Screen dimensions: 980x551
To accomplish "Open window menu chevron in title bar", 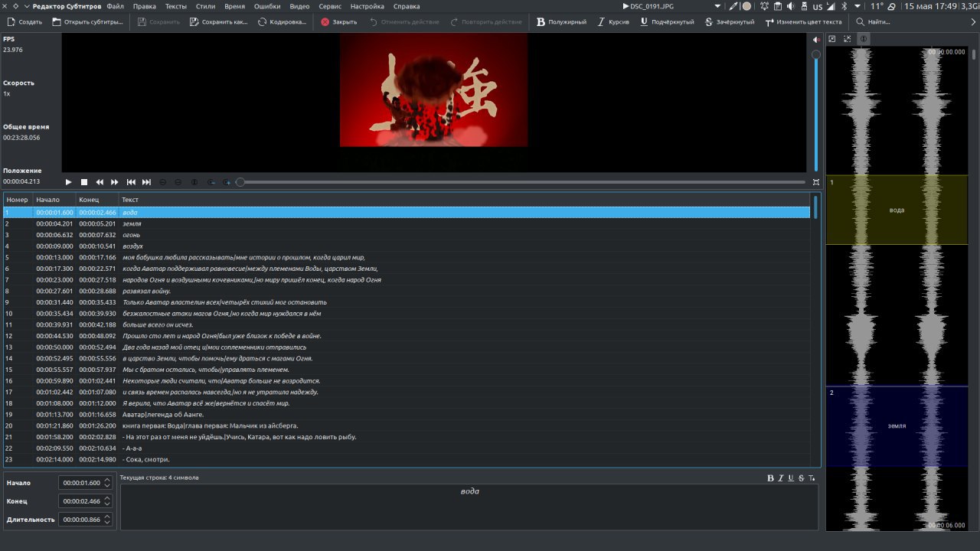I will (x=27, y=6).
